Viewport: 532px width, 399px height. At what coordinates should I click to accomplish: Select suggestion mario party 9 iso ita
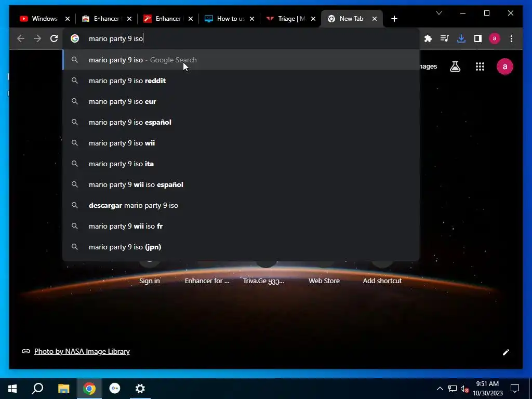[x=241, y=164]
